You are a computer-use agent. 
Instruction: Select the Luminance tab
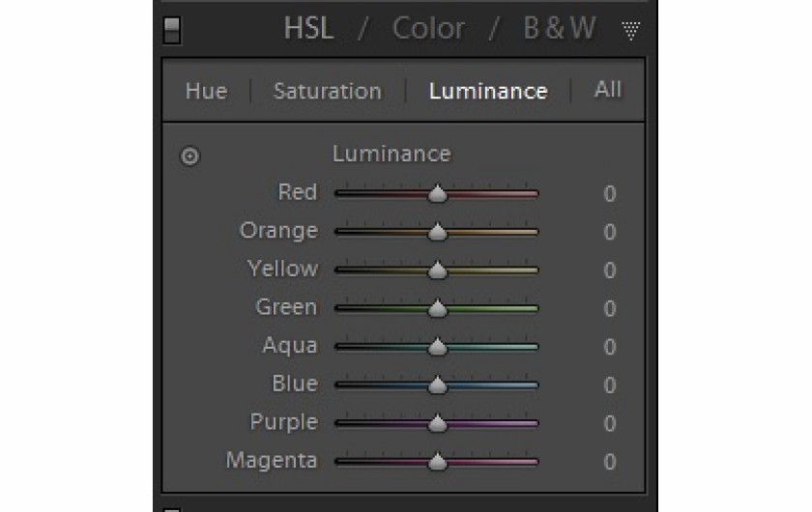click(x=488, y=91)
